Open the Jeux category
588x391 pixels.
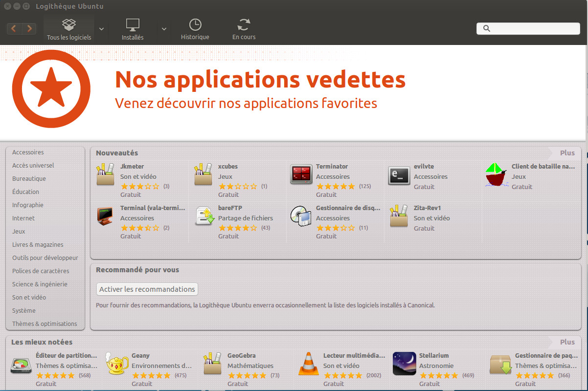tap(19, 232)
